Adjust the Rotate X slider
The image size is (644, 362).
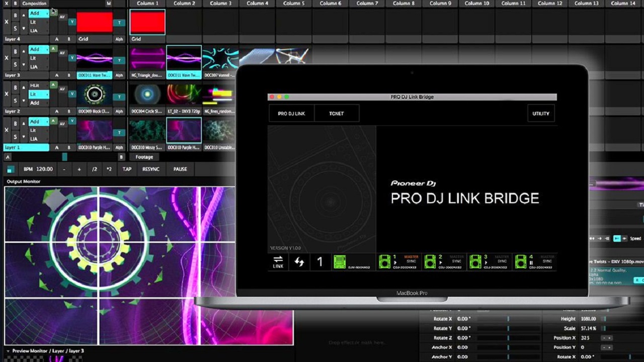tap(508, 319)
